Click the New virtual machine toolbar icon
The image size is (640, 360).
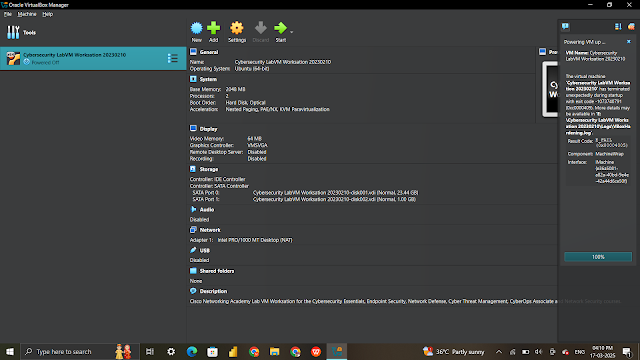[196, 28]
